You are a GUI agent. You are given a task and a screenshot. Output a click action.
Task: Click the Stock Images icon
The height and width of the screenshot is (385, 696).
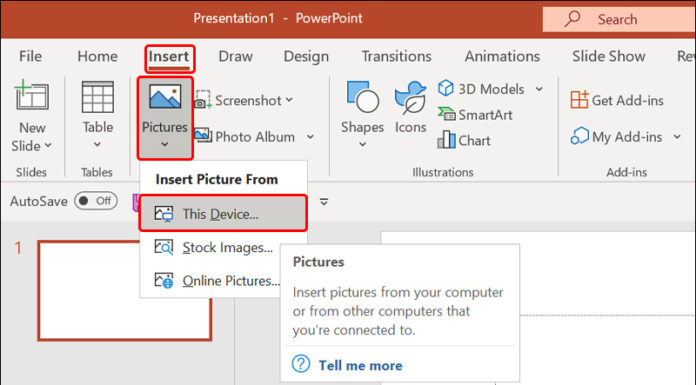tap(164, 247)
